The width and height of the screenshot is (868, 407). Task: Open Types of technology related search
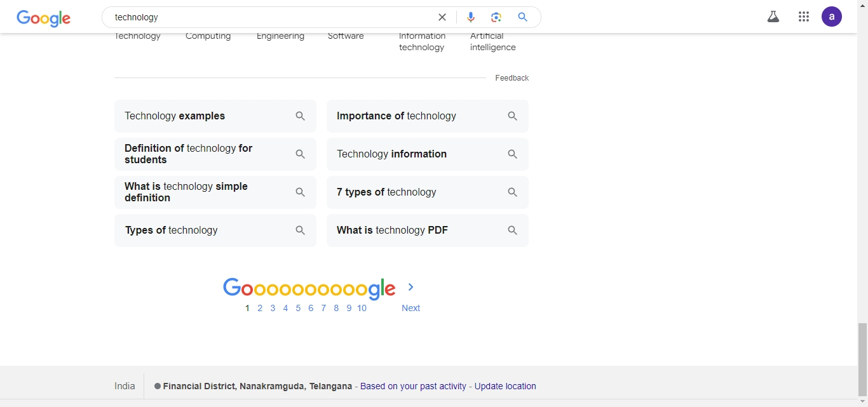coord(215,230)
